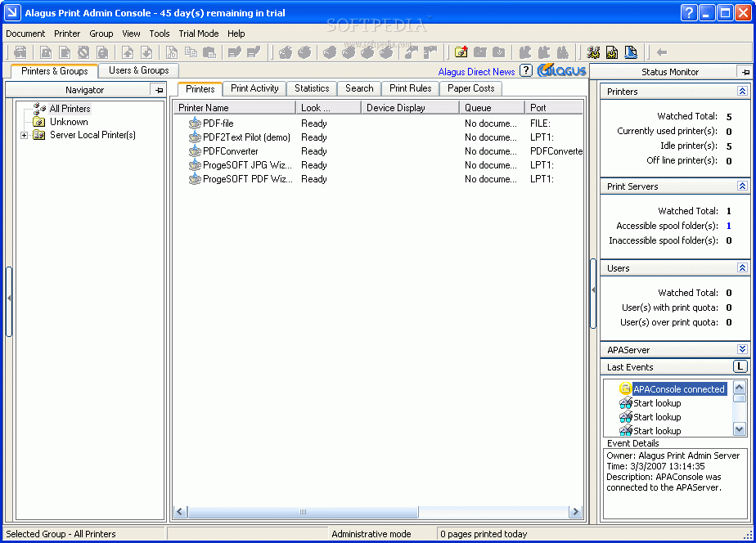Collapse the left Navigator pane splitter handle
Image resolution: width=756 pixels, height=543 pixels.
click(x=9, y=301)
